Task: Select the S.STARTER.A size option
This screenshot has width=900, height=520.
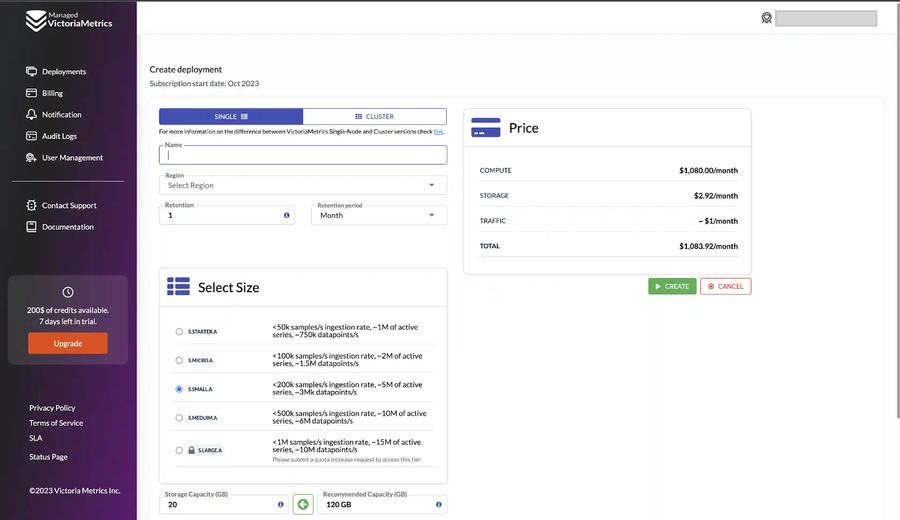Action: pos(179,332)
